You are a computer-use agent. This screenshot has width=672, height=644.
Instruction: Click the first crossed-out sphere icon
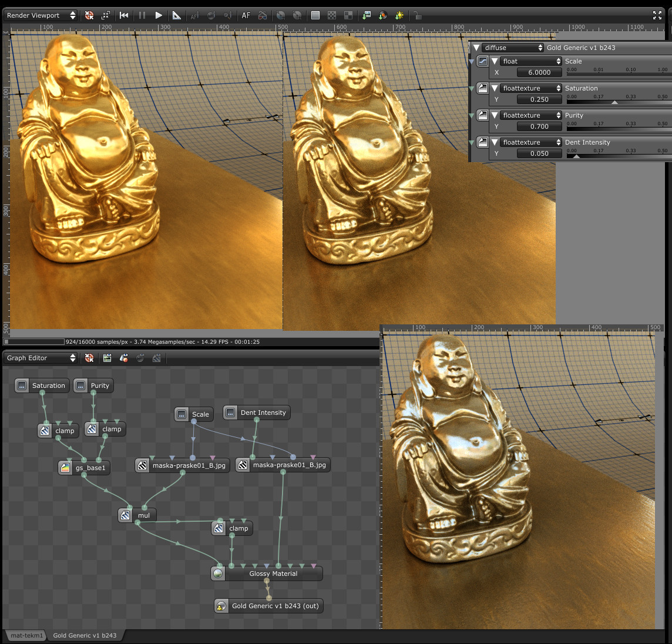(x=281, y=15)
